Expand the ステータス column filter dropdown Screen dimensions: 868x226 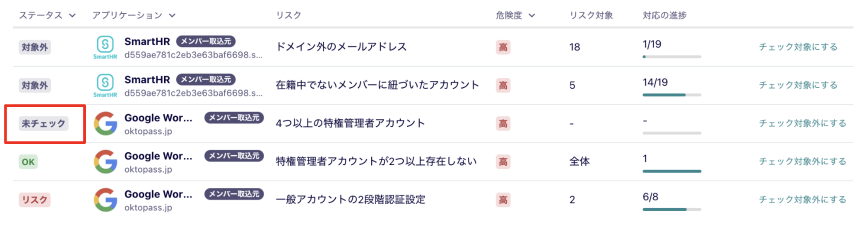pyautogui.click(x=72, y=15)
